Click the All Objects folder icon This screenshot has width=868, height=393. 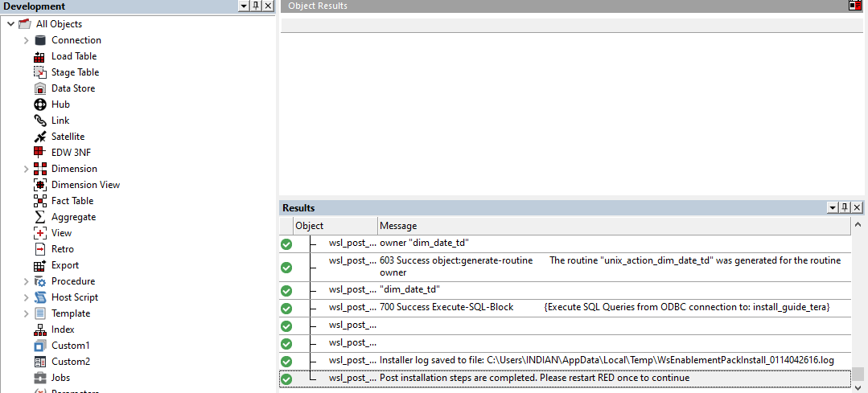24,24
